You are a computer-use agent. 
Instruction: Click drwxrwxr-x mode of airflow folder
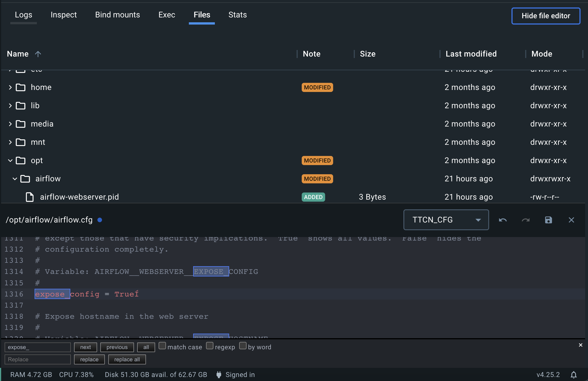pos(550,179)
